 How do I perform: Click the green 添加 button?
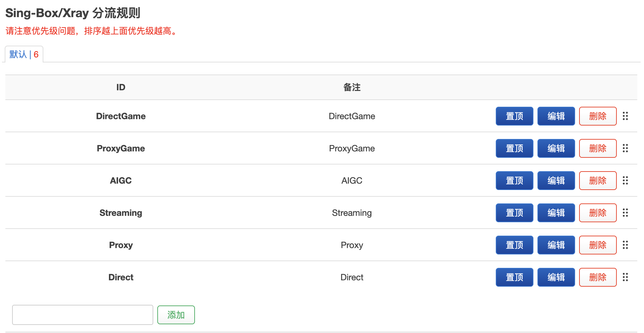176,315
